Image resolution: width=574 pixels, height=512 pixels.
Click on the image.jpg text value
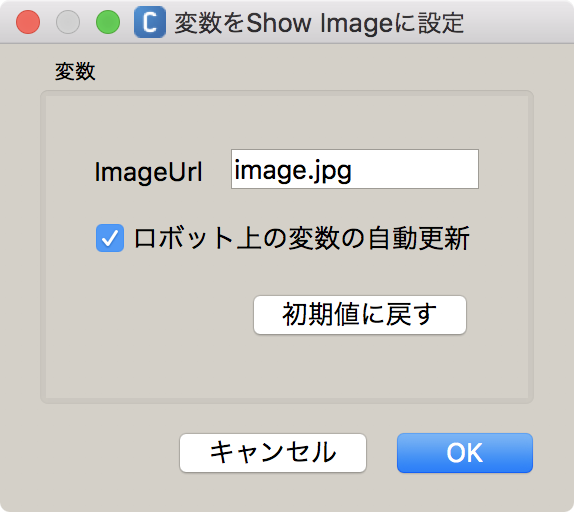click(293, 171)
